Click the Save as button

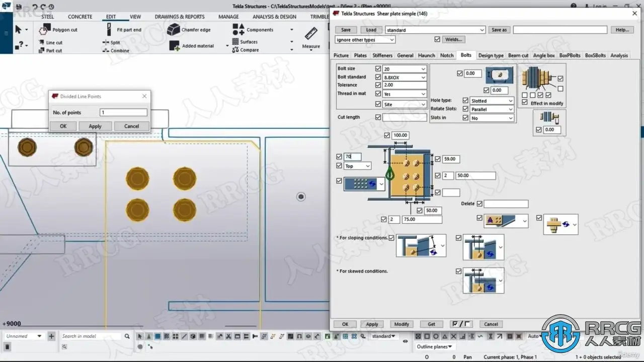pyautogui.click(x=499, y=30)
